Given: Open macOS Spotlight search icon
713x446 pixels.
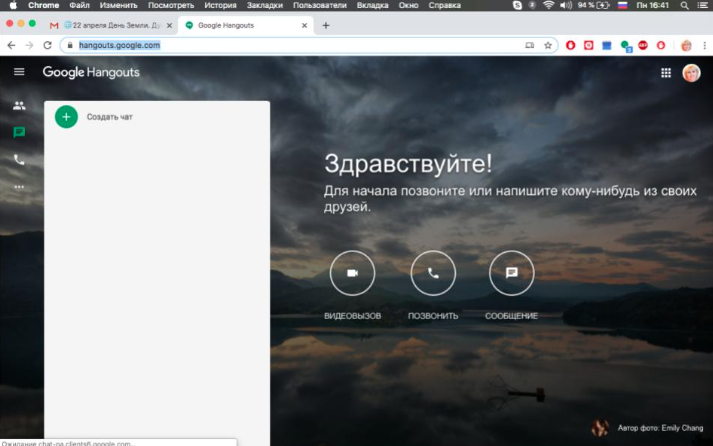Looking at the screenshot, I should click(x=684, y=5).
